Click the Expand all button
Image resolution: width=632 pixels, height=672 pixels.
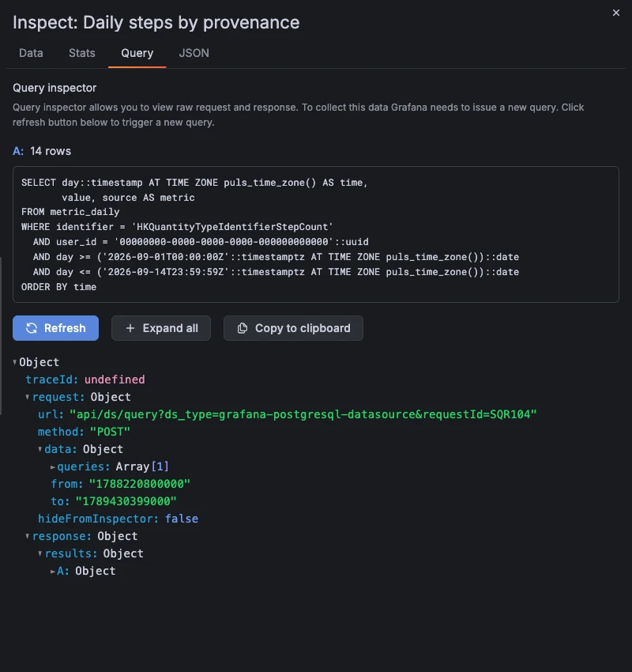point(161,328)
